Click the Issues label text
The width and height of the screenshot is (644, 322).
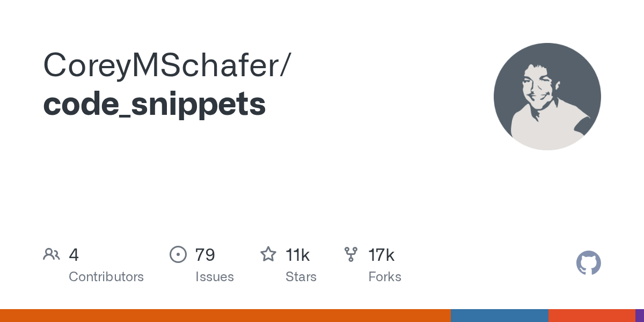tap(215, 277)
